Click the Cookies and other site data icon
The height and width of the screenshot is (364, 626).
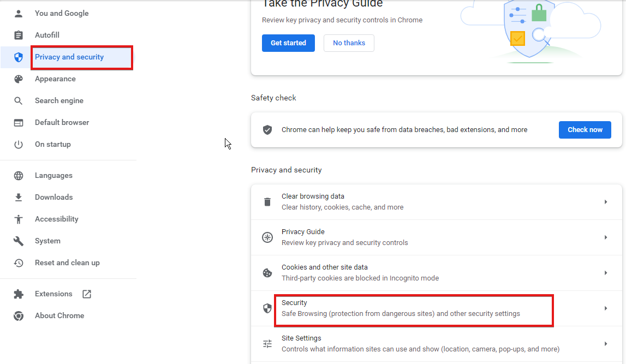pos(267,273)
